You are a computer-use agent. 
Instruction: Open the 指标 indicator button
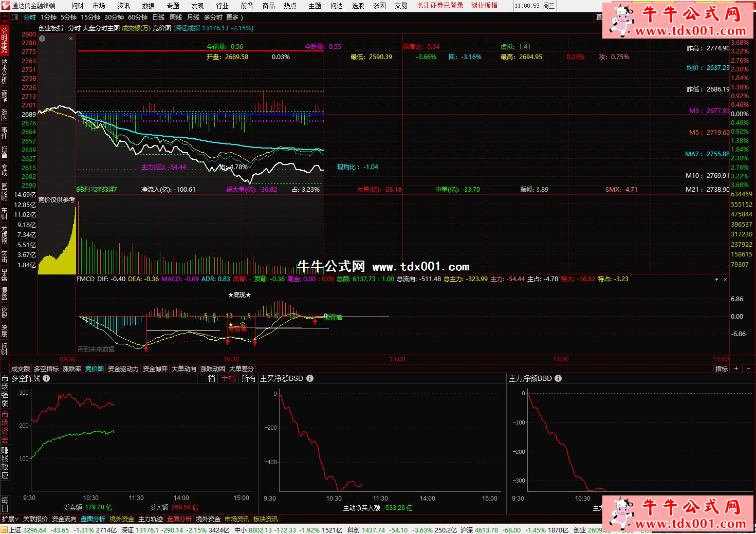point(722,369)
